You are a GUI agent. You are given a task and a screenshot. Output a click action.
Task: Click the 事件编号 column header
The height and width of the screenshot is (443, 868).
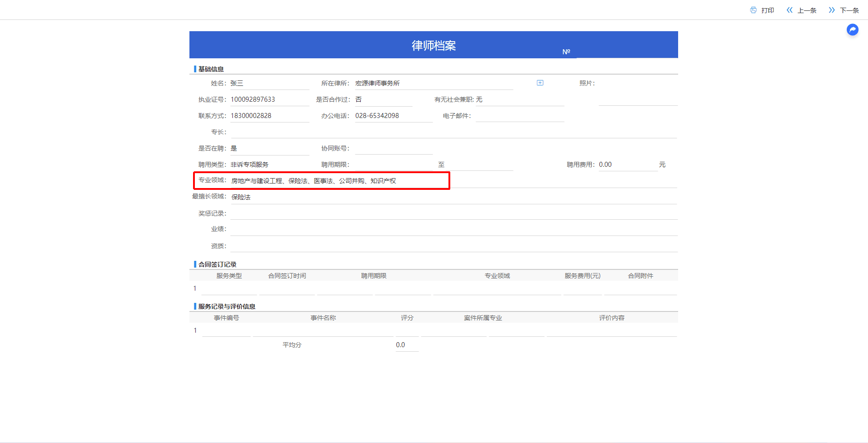(x=226, y=318)
